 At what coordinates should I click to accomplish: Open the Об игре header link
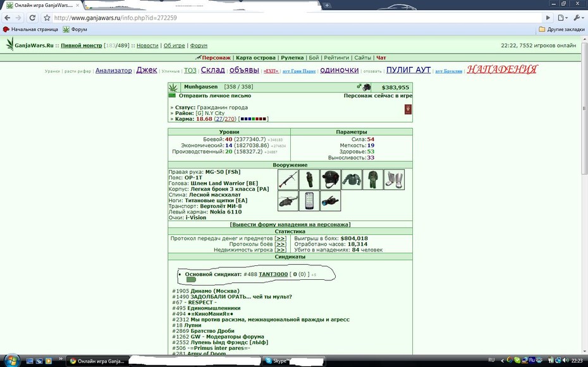[x=175, y=45]
